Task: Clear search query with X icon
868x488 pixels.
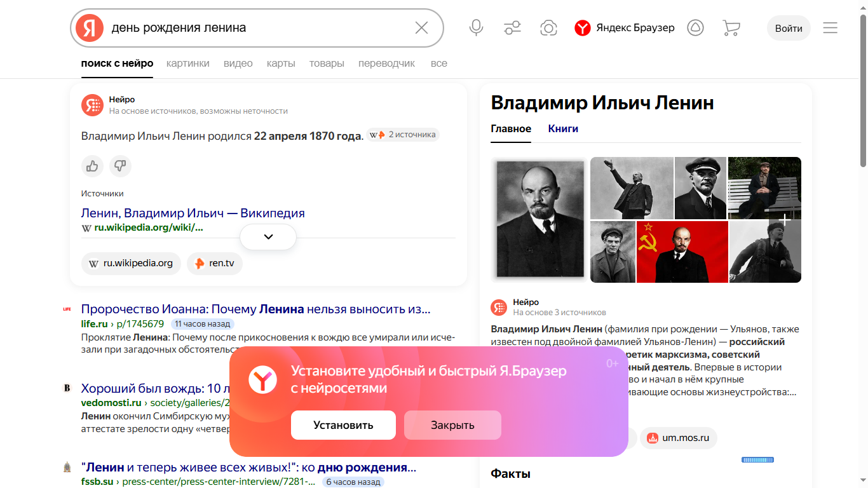Action: click(x=421, y=27)
